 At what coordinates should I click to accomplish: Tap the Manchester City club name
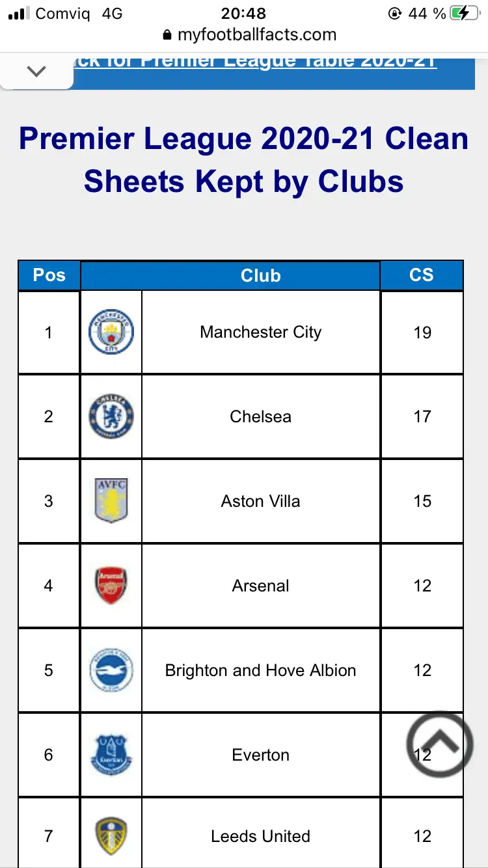(x=260, y=332)
